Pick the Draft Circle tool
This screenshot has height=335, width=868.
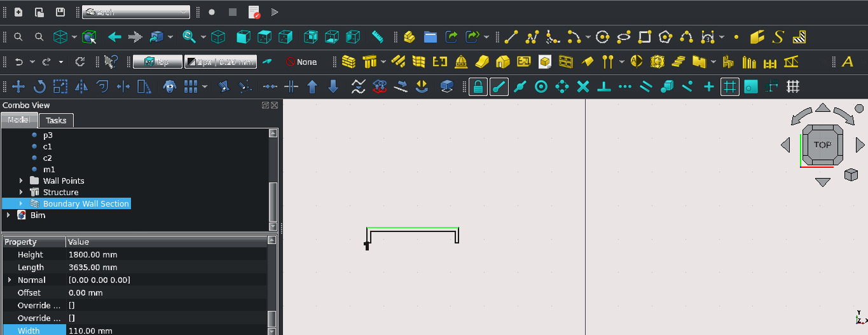[603, 37]
